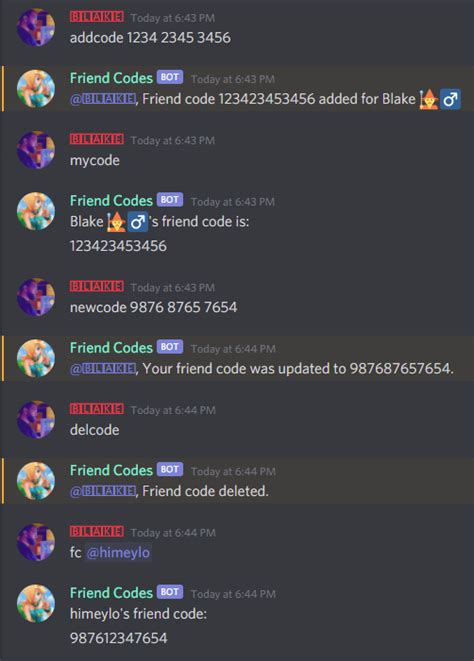Click BLAKE's avatar beside the delcode message

(x=36, y=419)
